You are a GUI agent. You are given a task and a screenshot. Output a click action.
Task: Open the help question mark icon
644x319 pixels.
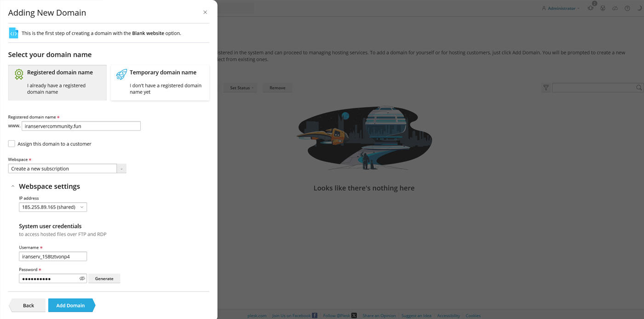627,8
